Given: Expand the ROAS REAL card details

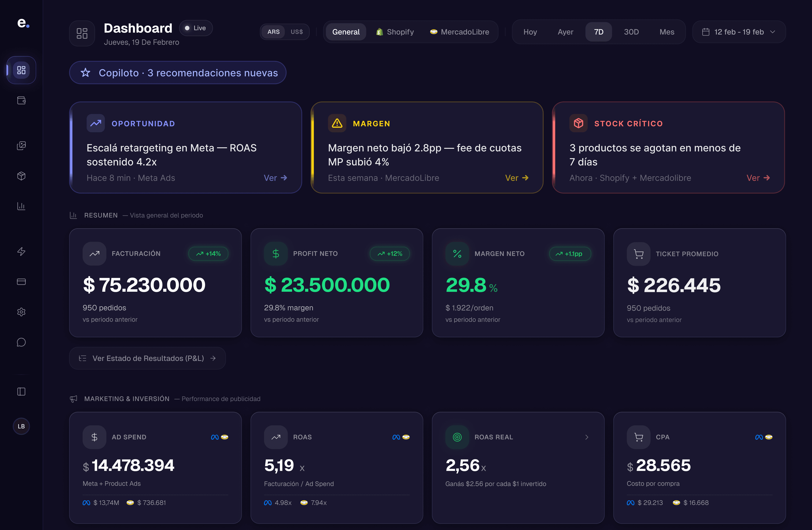Looking at the screenshot, I should [x=586, y=437].
